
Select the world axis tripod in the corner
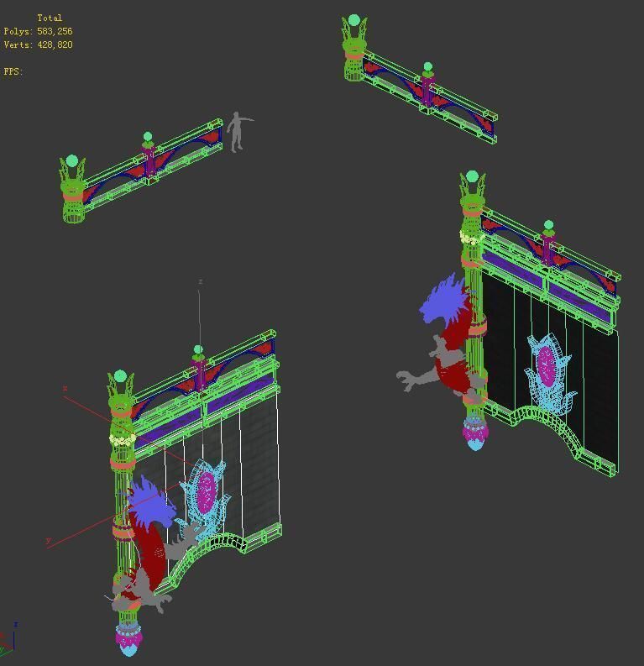coord(8,641)
